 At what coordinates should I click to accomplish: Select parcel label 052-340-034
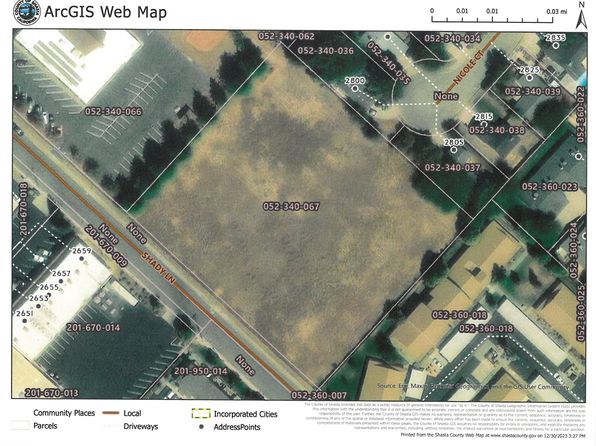(x=452, y=38)
